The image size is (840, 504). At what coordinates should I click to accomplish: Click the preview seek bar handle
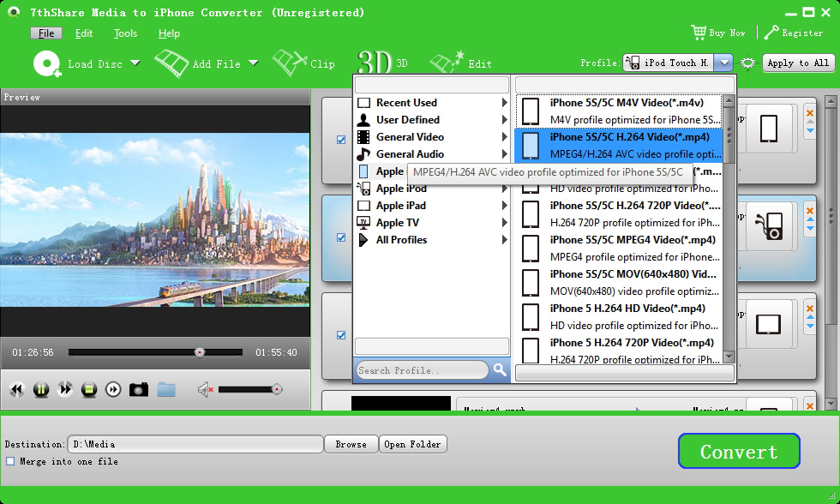click(x=199, y=352)
